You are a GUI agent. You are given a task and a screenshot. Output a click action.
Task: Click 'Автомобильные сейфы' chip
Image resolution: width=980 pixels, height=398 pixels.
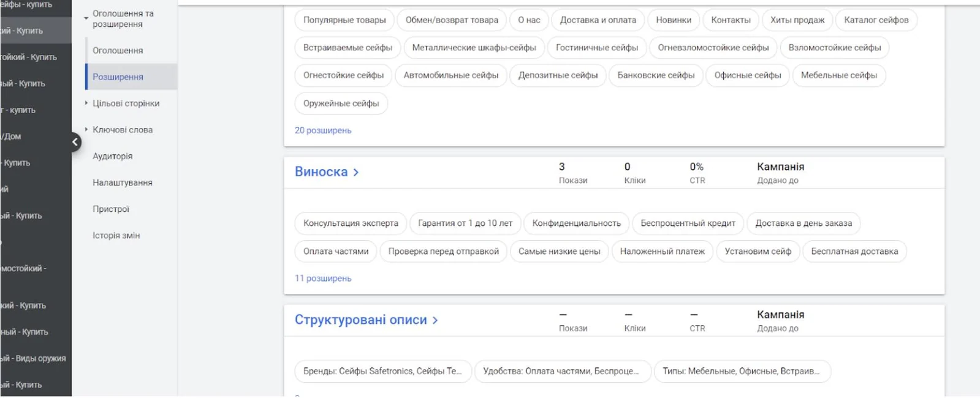pyautogui.click(x=451, y=75)
